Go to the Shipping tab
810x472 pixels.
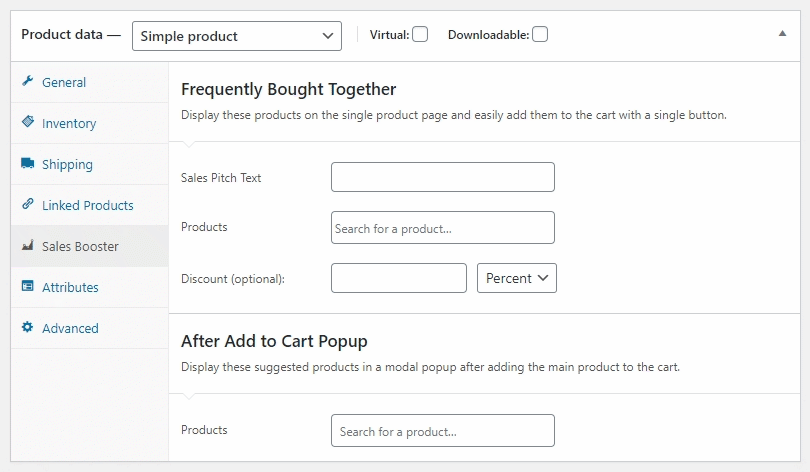click(x=89, y=164)
